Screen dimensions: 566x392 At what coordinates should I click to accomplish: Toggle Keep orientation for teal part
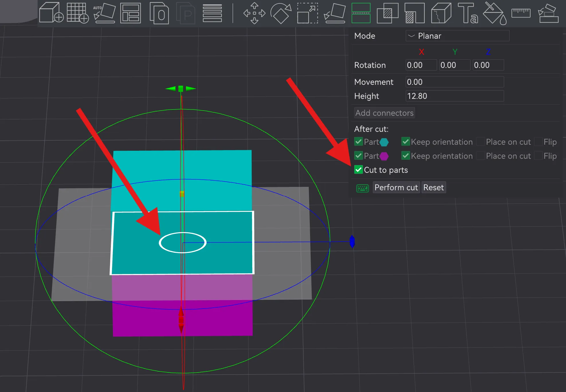[x=406, y=142]
